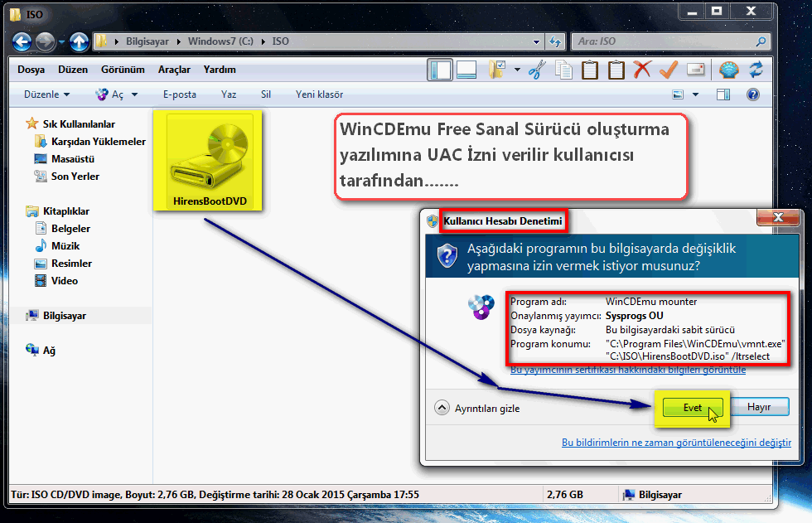The width and height of the screenshot is (812, 523).
Task: Toggle the details pane toolbar button
Action: coord(466,70)
